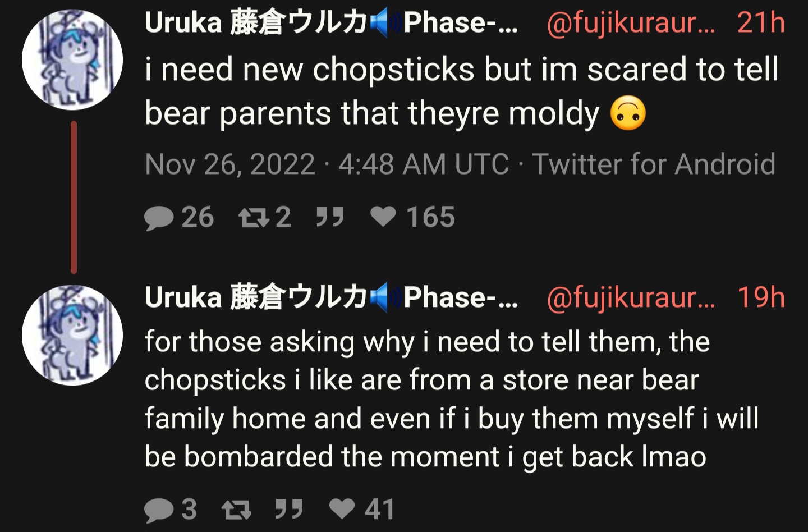
Task: Click the Nov 26, 2022 date text
Action: (x=230, y=164)
